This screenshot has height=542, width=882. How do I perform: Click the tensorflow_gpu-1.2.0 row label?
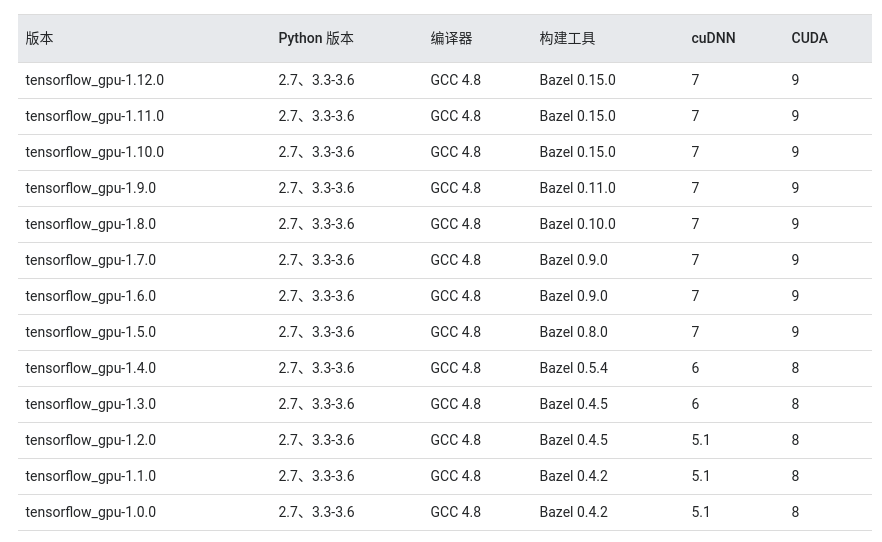(x=91, y=440)
